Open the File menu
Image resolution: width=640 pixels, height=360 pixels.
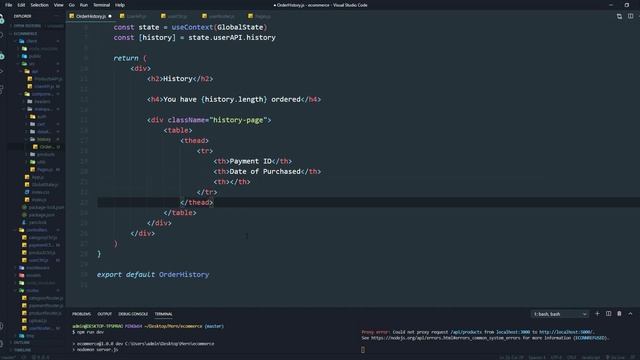(9, 5)
